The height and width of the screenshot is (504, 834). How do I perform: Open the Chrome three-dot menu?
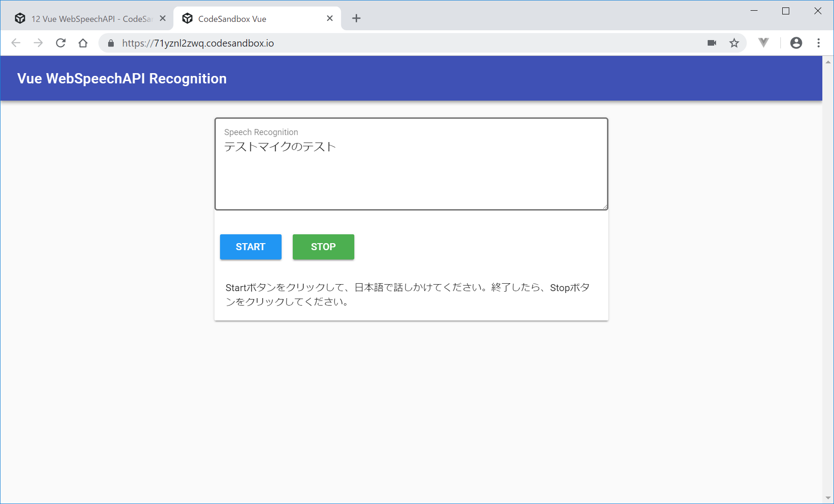(819, 43)
